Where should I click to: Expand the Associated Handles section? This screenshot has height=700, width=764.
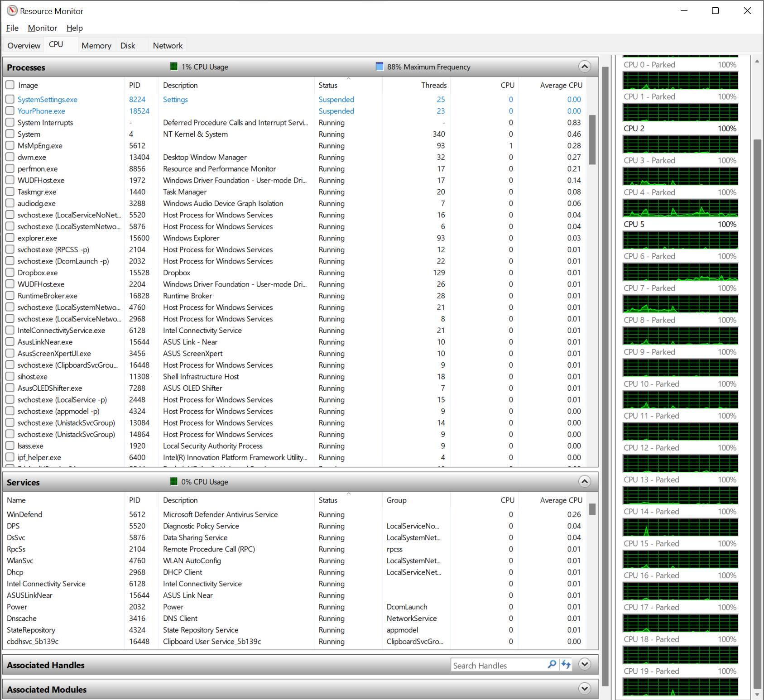tap(584, 665)
